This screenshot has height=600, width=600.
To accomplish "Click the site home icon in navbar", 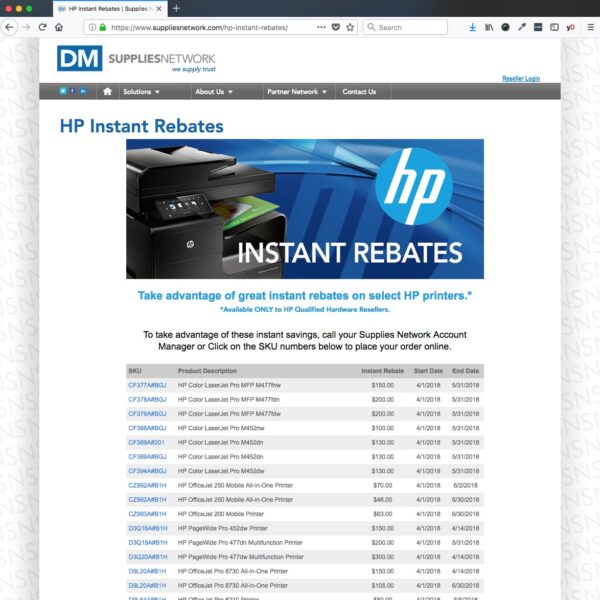I will click(x=107, y=92).
